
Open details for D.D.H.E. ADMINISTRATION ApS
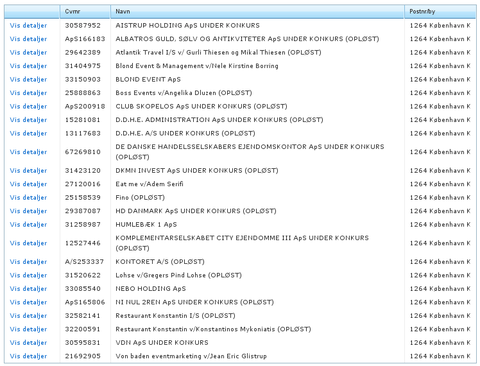(28, 120)
